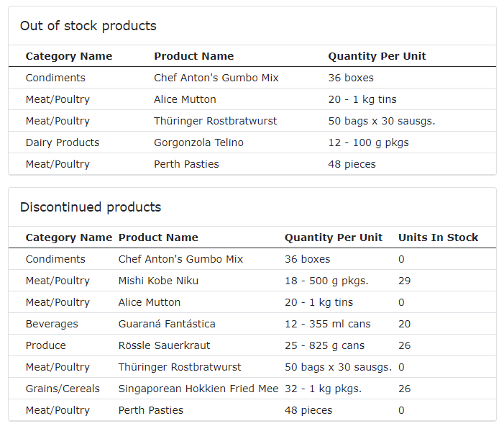Select 'Gorgonzola Telino' product cell
Screen dimensions: 504x426
[x=198, y=142]
